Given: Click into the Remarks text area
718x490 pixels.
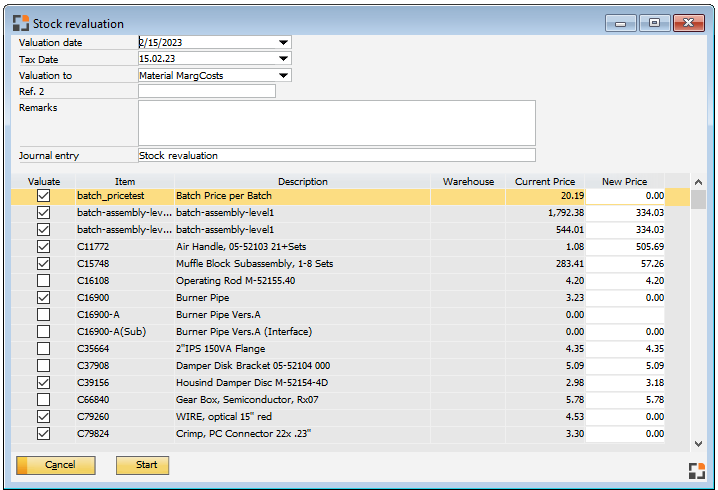Looking at the screenshot, I should pos(336,122).
